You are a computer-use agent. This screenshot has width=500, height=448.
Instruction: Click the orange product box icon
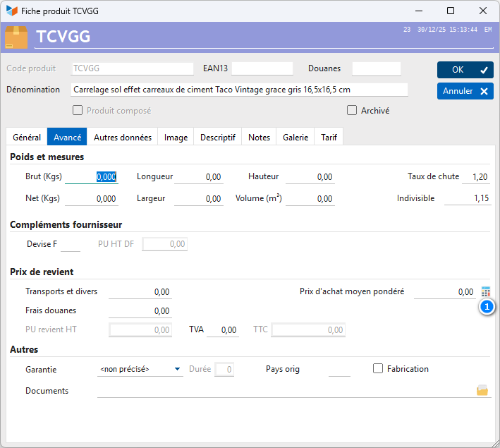coord(16,37)
